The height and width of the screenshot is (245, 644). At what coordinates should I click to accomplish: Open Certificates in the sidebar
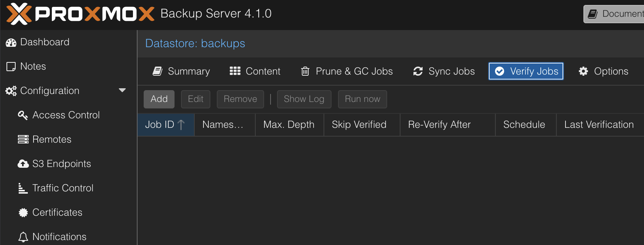(69, 213)
